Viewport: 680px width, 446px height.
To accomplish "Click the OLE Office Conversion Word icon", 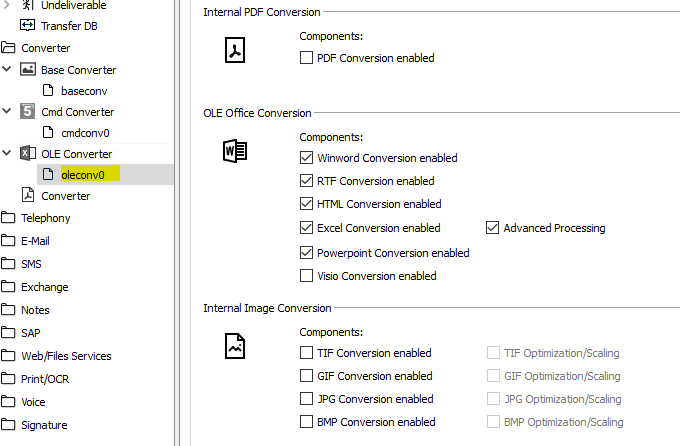I will tap(235, 151).
